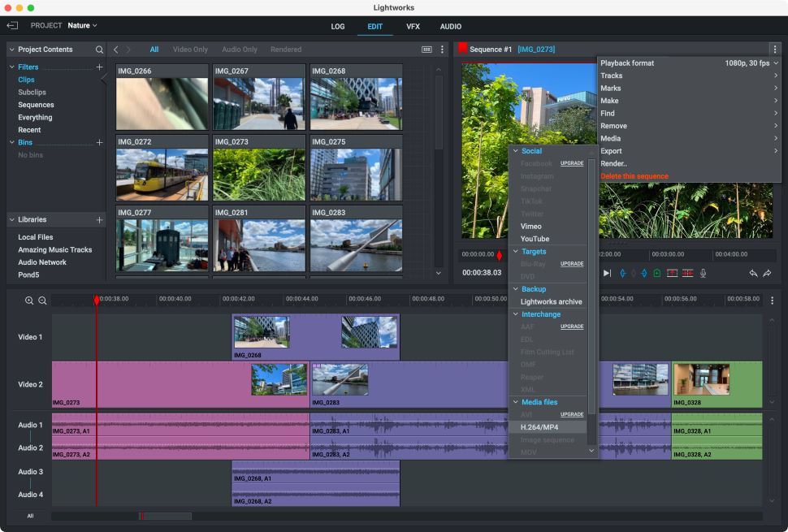Click the Play button under the sequence viewer
This screenshot has width=788, height=532.
click(x=605, y=273)
